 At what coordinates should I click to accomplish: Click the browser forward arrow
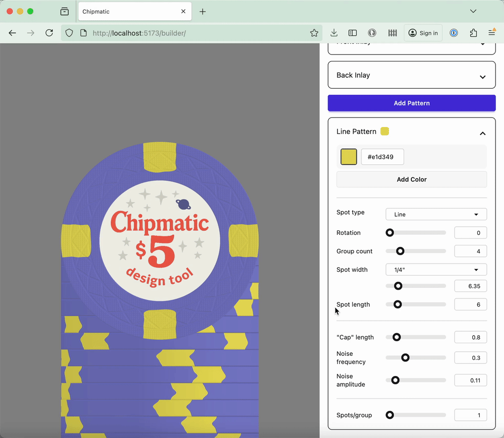point(31,33)
